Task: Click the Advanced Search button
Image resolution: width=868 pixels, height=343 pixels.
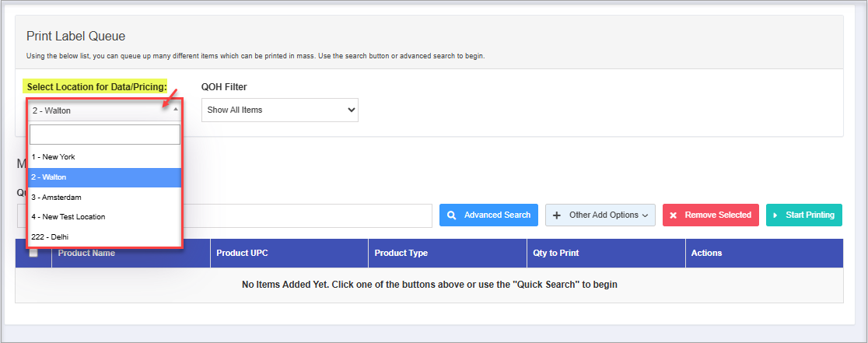Action: click(x=488, y=215)
